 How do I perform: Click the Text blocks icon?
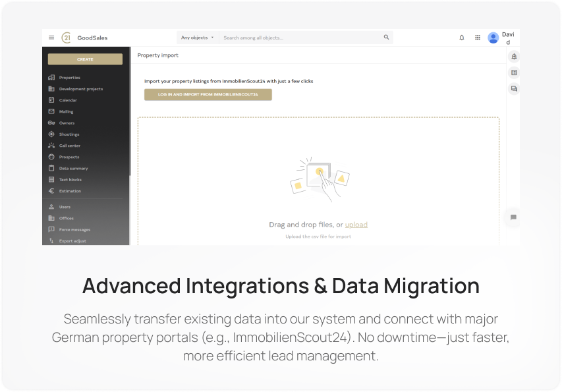[51, 179]
